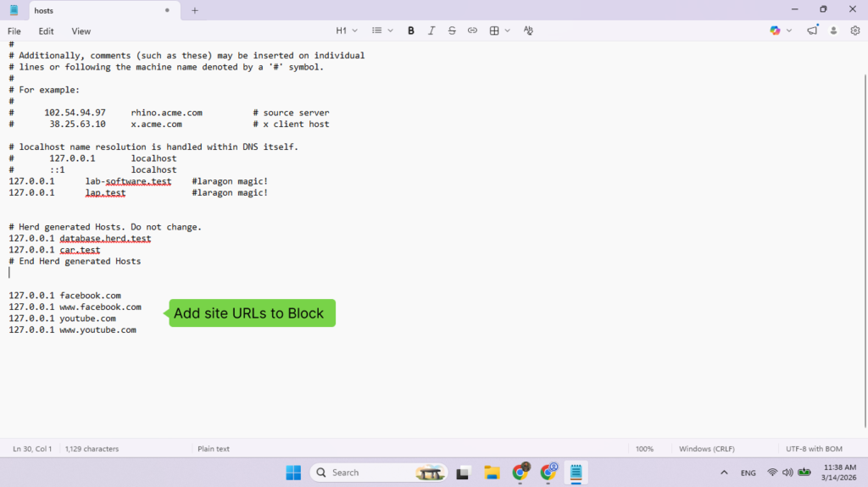
Task: Open Notepad settings gear icon
Action: (x=854, y=30)
